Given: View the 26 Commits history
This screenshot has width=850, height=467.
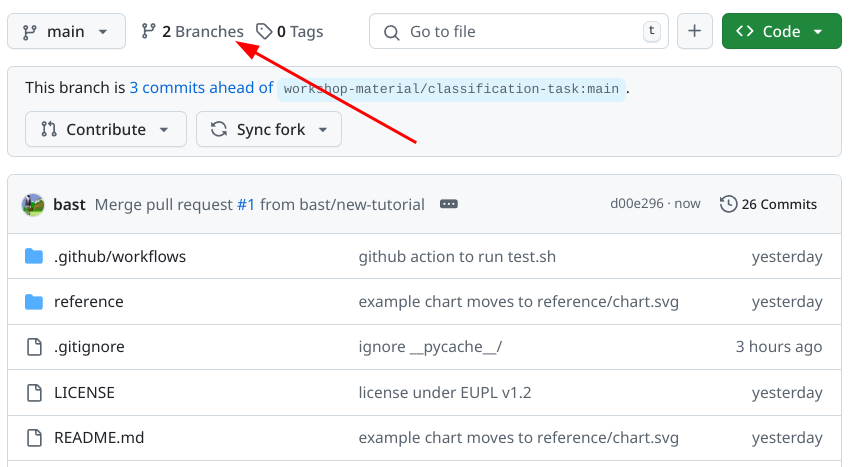Looking at the screenshot, I should click(768, 204).
